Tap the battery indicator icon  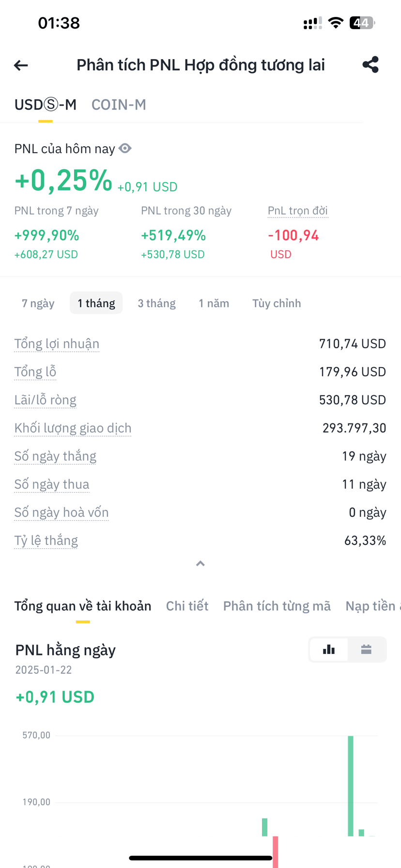click(x=362, y=23)
